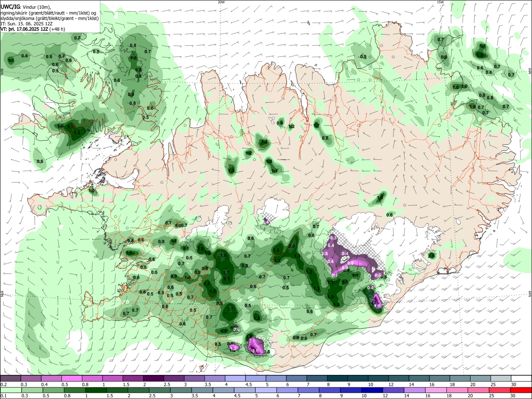This screenshot has height=399, width=532.
Task: Click the darkest purple snow swatch between 2 and 2.5
Action: tap(153, 378)
